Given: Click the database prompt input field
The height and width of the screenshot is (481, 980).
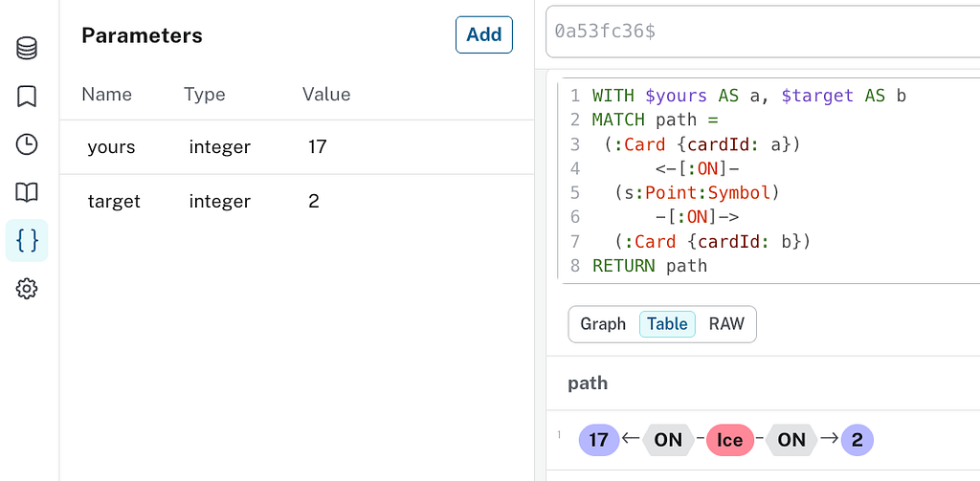Looking at the screenshot, I should (x=763, y=32).
